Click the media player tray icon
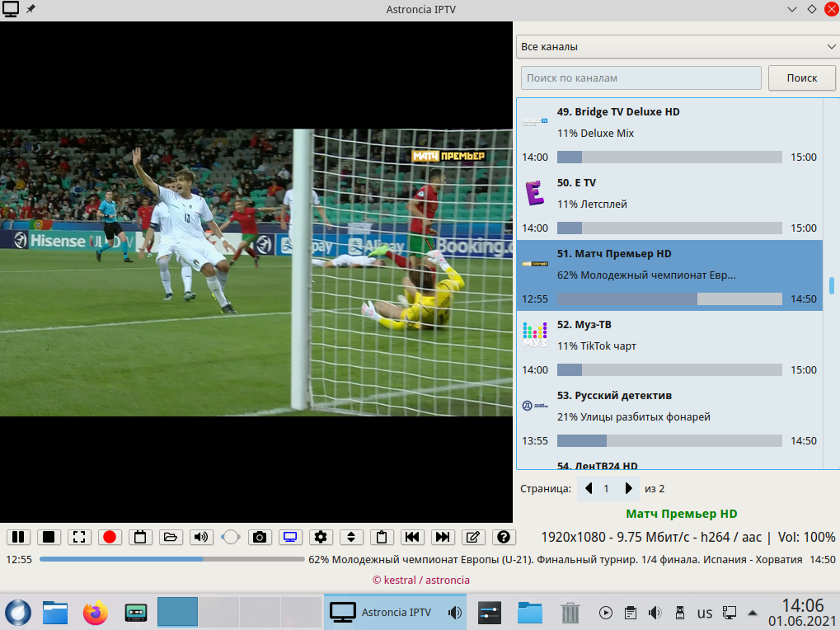The width and height of the screenshot is (840, 630). coord(605,613)
